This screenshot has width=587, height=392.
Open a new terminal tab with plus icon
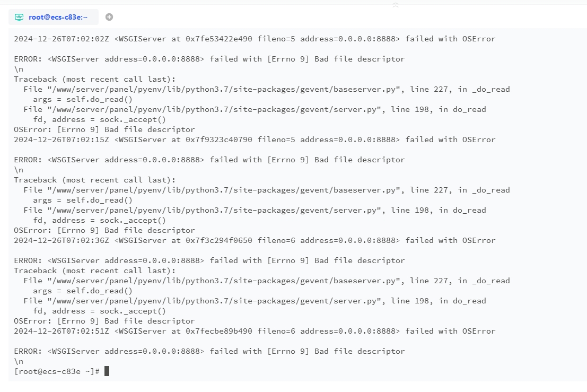tap(109, 17)
